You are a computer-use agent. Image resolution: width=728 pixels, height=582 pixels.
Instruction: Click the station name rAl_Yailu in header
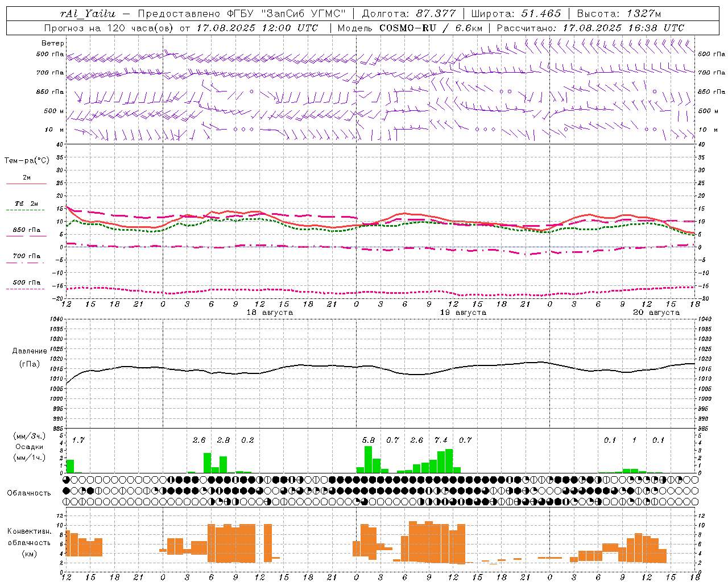point(88,14)
